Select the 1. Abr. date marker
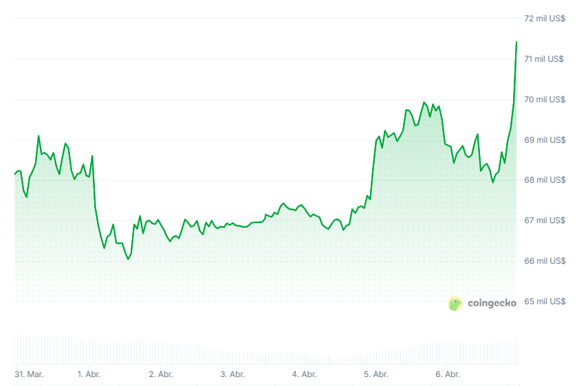Viewport: 588px width, 386px height. [x=89, y=374]
